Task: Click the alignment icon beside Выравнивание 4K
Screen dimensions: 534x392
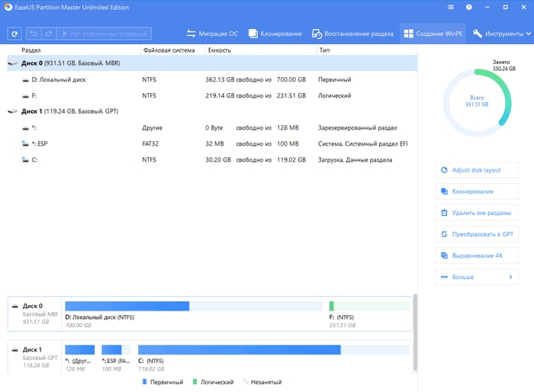Action: point(444,255)
